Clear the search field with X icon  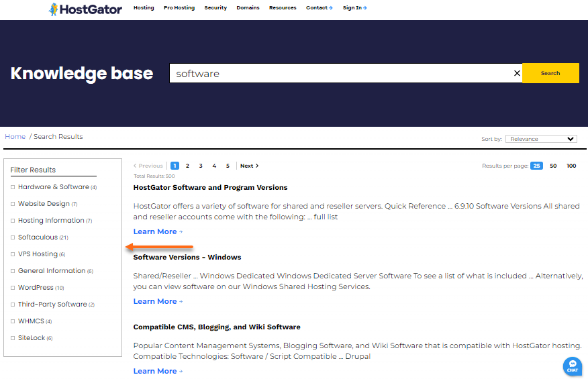click(x=517, y=74)
